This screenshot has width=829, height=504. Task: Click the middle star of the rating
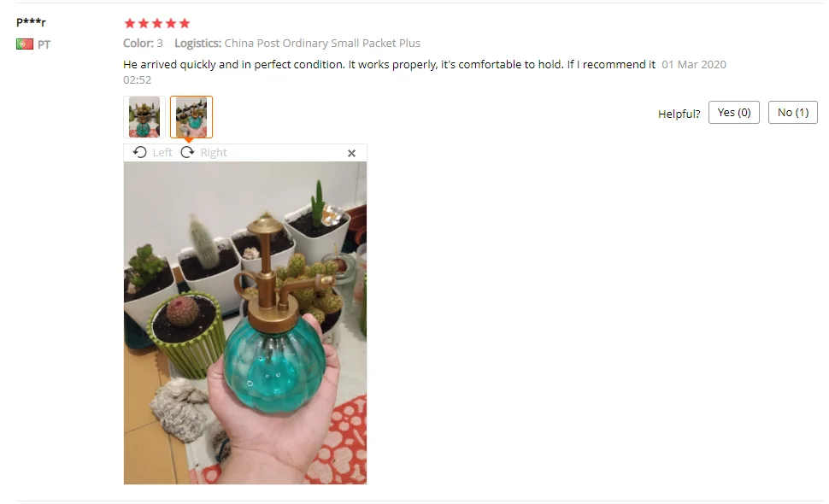tap(157, 23)
